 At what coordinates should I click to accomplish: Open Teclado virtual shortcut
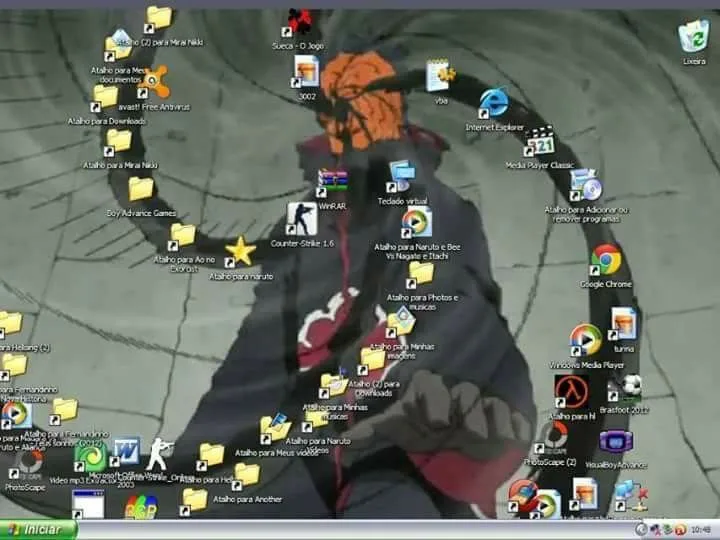(401, 176)
